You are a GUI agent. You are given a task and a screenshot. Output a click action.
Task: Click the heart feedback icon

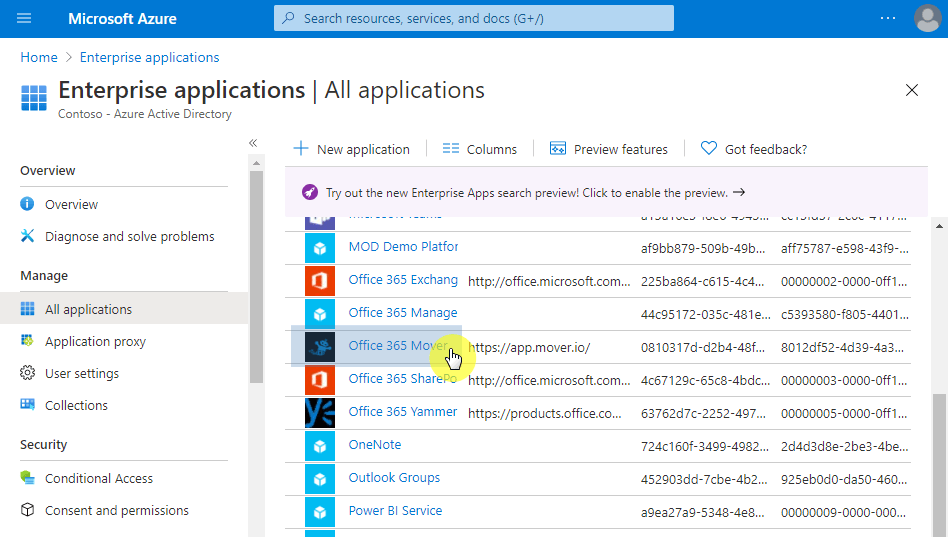tap(709, 148)
